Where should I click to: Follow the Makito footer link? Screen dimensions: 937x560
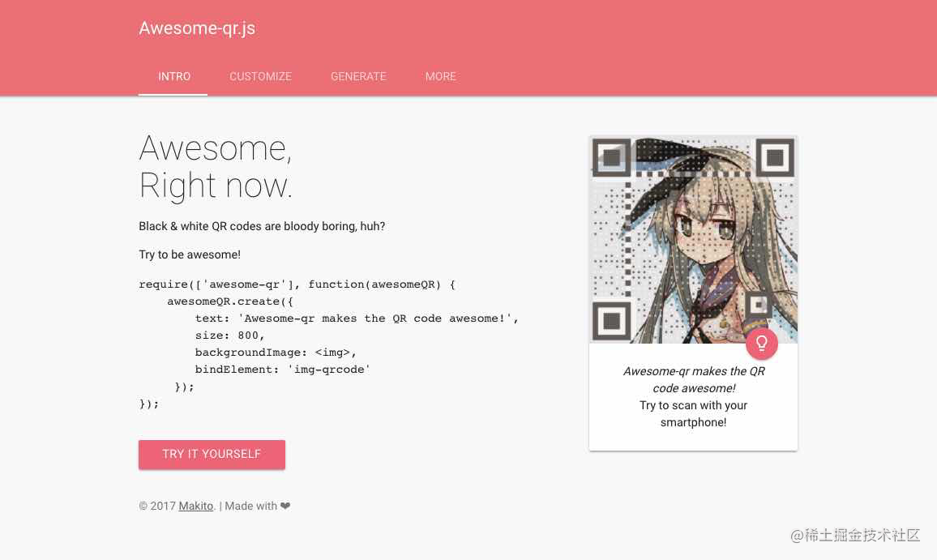point(196,506)
